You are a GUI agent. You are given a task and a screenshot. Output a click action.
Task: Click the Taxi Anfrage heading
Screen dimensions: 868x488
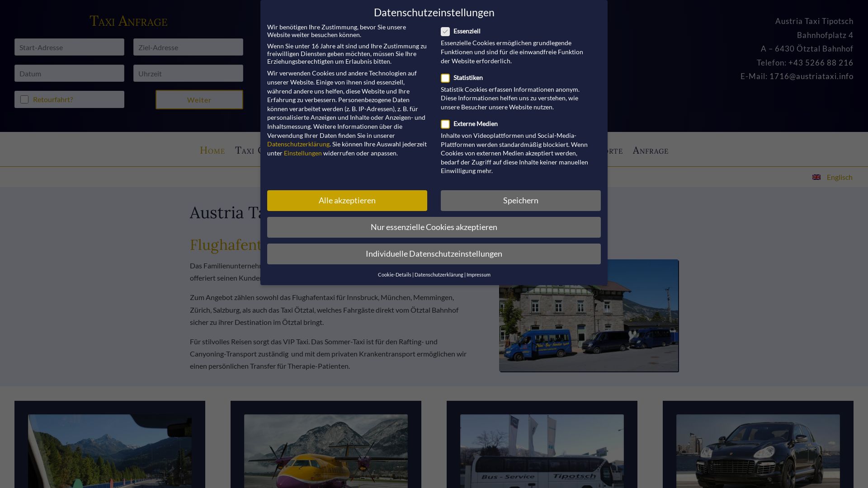128,21
